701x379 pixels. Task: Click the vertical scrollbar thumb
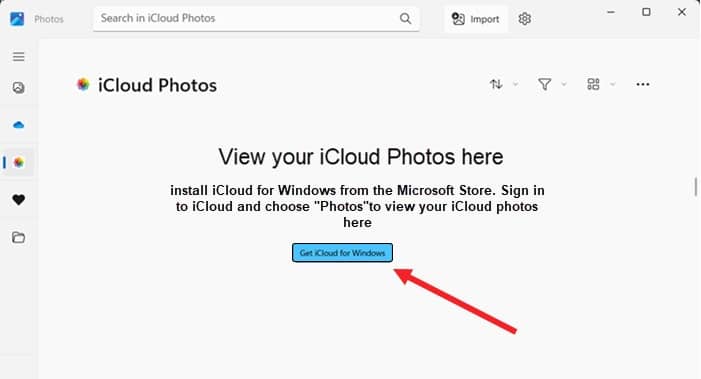(x=696, y=187)
